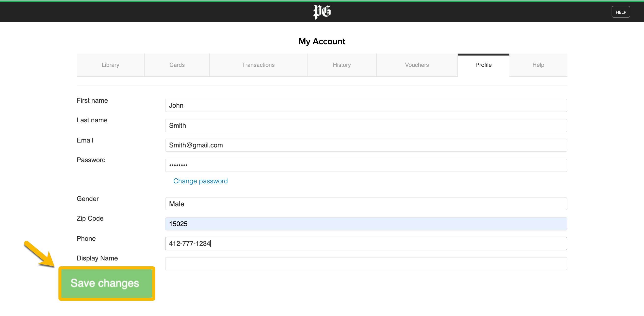Go to the Transactions tab
The image size is (644, 316).
(x=258, y=65)
